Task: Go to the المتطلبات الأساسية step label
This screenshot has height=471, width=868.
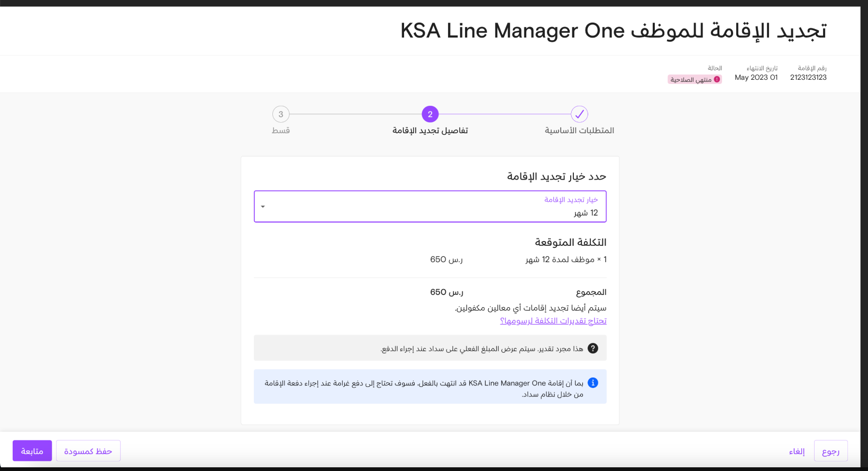Action: pyautogui.click(x=579, y=131)
